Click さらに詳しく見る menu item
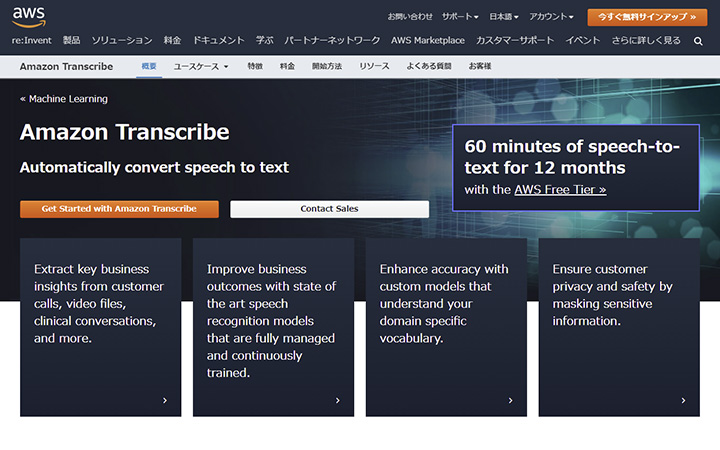Image resolution: width=720 pixels, height=450 pixels. click(x=646, y=40)
